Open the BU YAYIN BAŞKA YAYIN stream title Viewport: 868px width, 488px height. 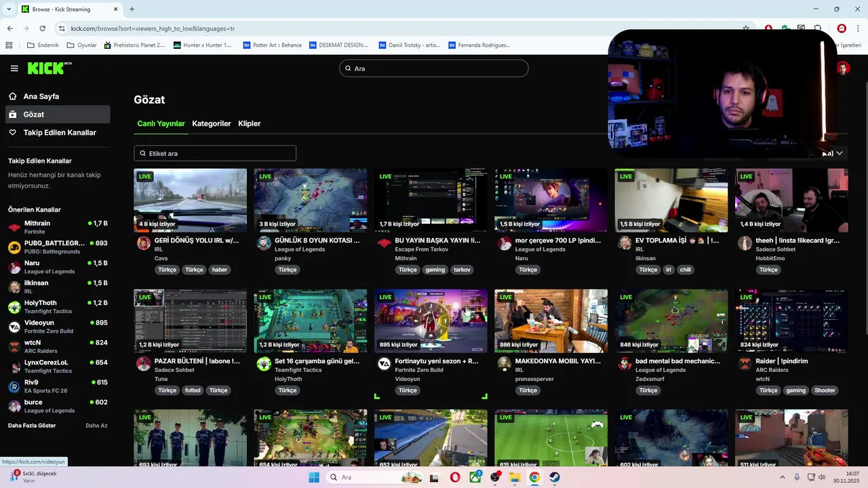point(437,240)
